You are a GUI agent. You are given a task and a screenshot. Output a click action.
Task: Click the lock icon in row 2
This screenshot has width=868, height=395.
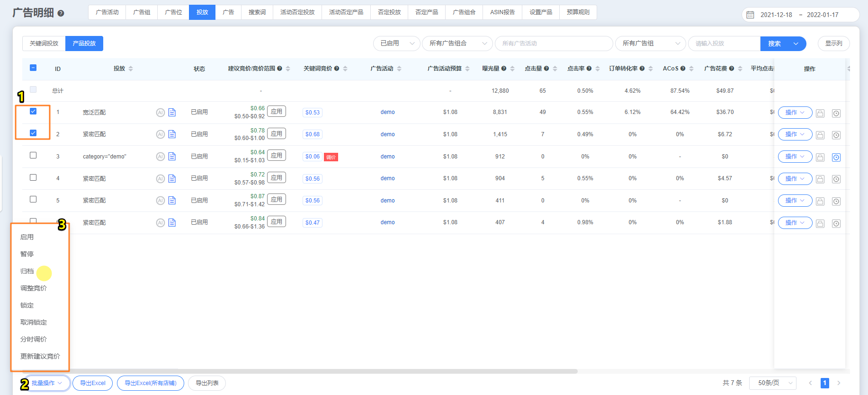click(x=820, y=135)
